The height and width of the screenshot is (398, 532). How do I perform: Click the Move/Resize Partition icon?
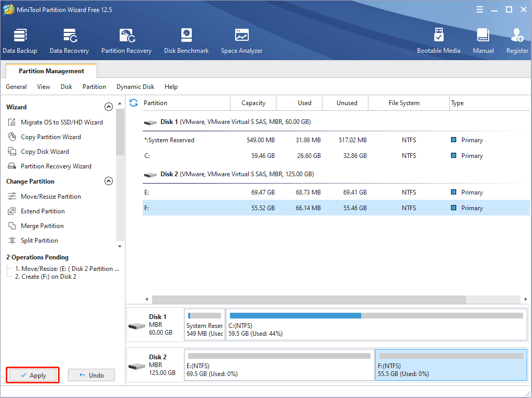[x=12, y=196]
